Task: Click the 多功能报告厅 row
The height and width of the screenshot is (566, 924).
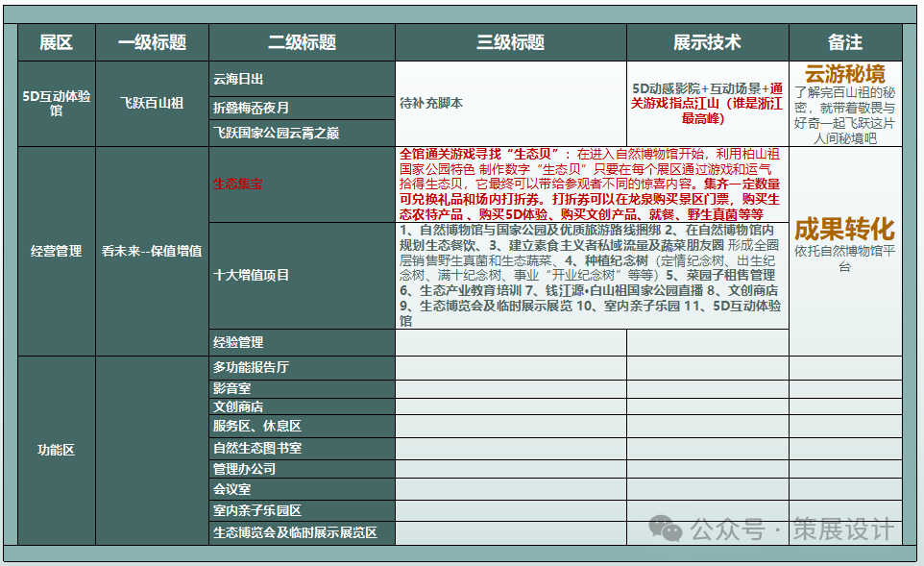Action: 251,367
